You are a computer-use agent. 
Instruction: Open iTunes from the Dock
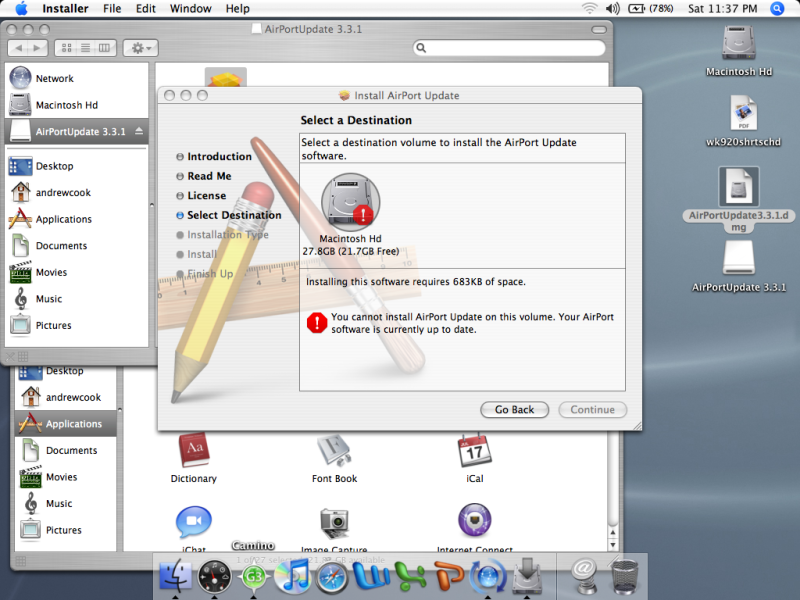click(x=291, y=577)
